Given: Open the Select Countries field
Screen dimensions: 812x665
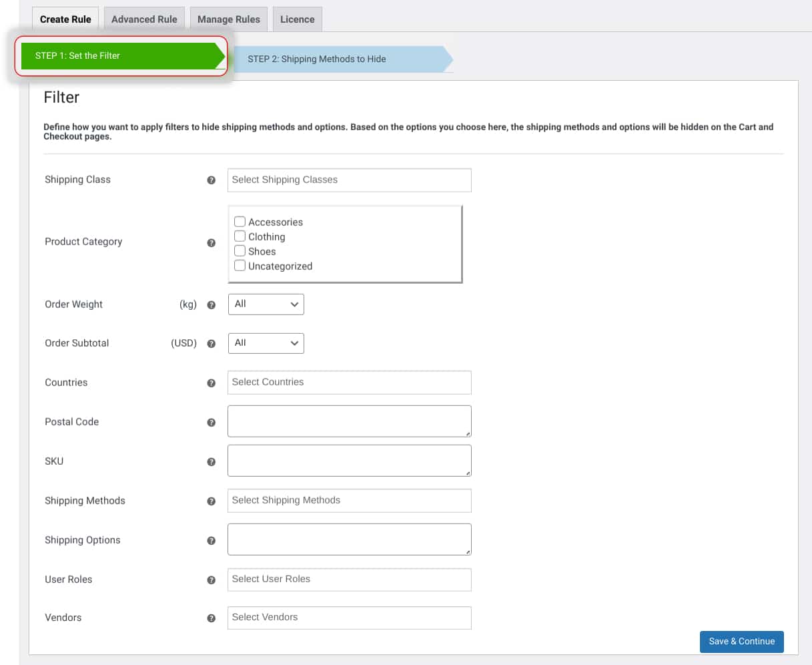Looking at the screenshot, I should [x=350, y=383].
